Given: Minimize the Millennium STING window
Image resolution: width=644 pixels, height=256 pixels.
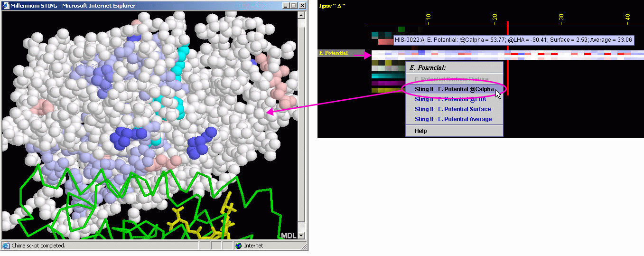Looking at the screenshot, I should click(285, 6).
